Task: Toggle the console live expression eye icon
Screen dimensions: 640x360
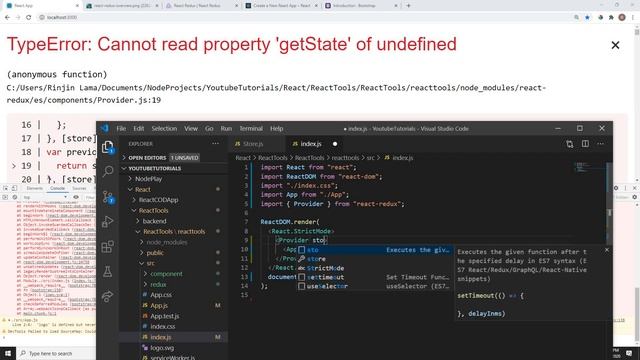Action: [x=76, y=197]
